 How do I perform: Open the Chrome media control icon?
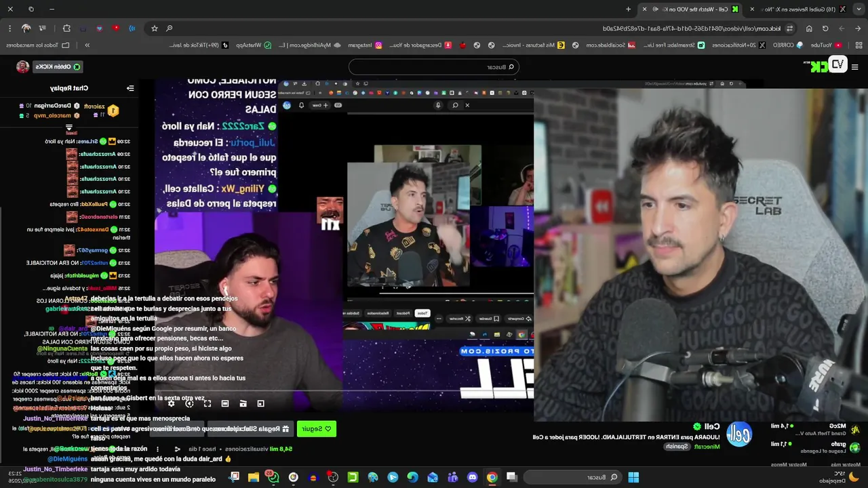tap(42, 28)
